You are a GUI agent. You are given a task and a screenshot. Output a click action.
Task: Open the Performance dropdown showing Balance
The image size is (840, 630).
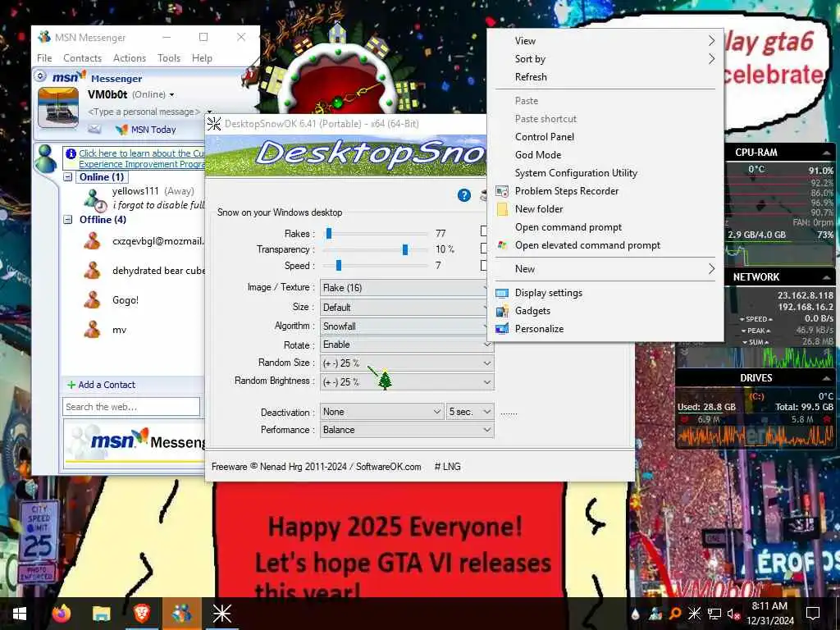(x=407, y=430)
